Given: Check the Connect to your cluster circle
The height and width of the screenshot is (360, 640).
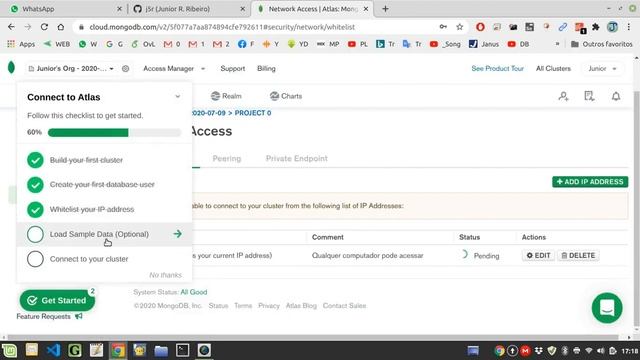Looking at the screenshot, I should point(36,259).
